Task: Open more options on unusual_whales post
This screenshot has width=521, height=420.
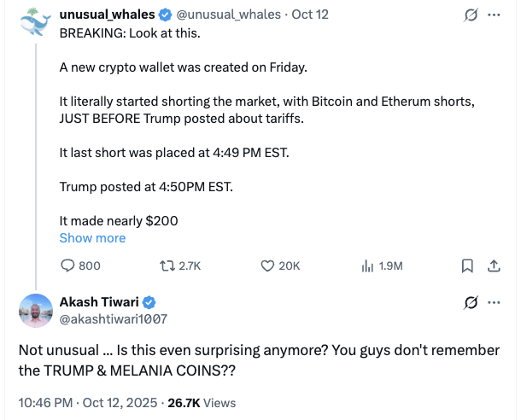Action: point(494,15)
